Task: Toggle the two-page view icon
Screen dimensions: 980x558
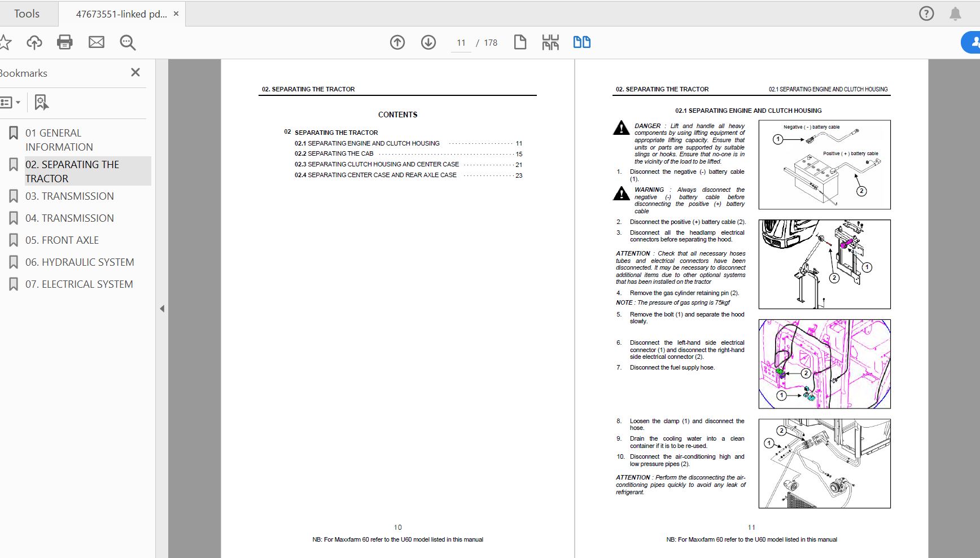Action: click(582, 42)
